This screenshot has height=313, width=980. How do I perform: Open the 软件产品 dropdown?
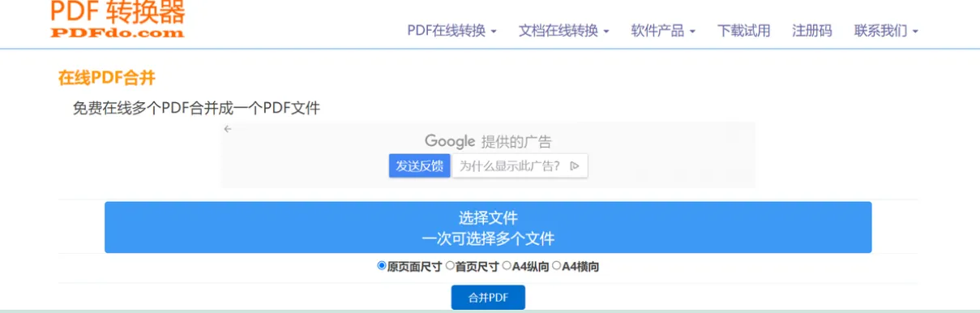[663, 31]
